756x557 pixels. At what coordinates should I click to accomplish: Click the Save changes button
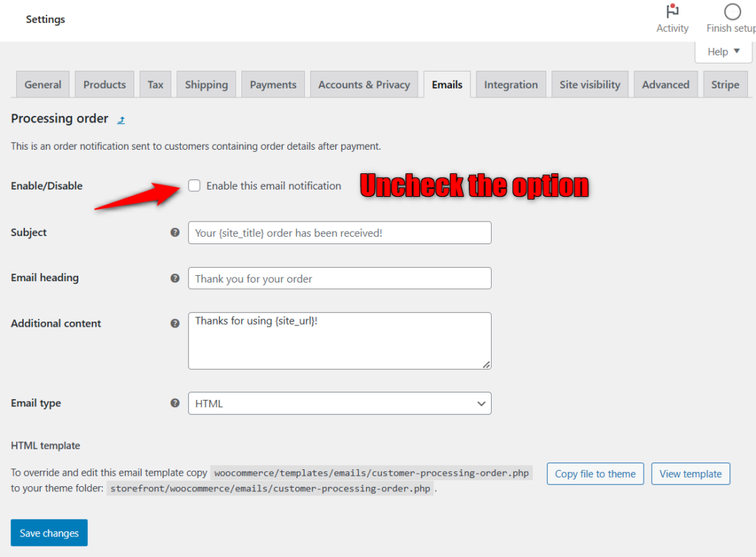(49, 533)
